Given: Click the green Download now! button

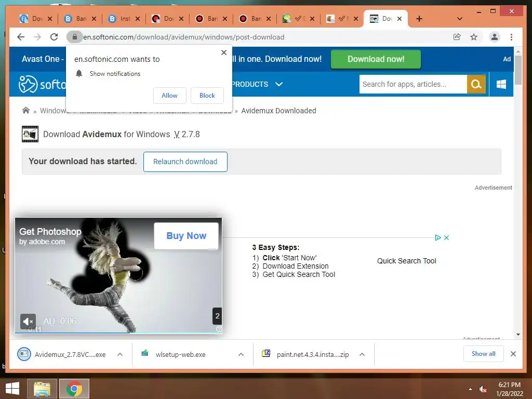Looking at the screenshot, I should pyautogui.click(x=376, y=59).
